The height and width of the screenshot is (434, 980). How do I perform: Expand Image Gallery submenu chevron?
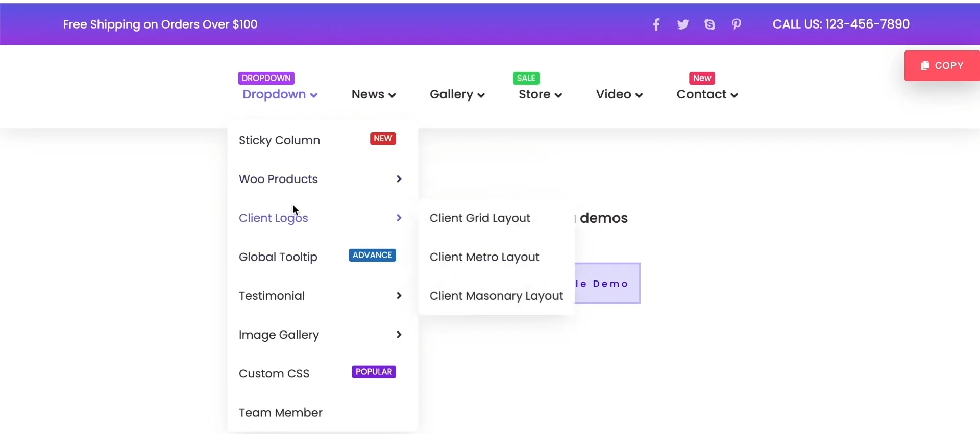pyautogui.click(x=399, y=335)
